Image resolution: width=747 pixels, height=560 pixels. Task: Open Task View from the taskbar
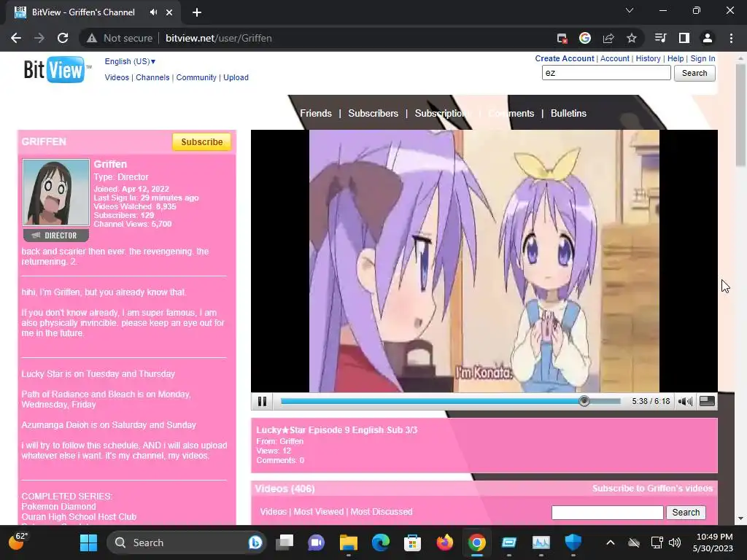tap(285, 542)
